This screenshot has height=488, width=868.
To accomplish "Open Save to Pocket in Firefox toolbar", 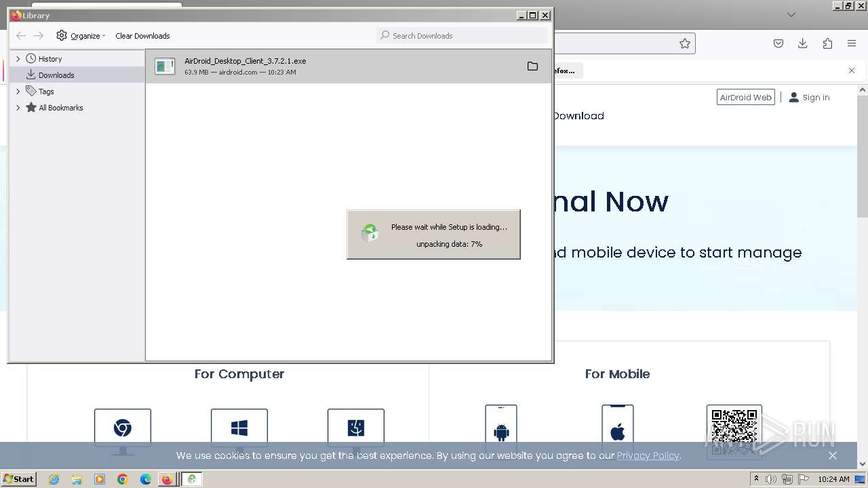I will (778, 43).
